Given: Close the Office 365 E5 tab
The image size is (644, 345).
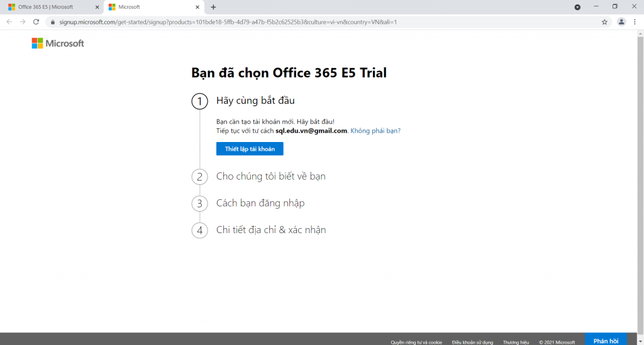Looking at the screenshot, I should click(x=97, y=7).
